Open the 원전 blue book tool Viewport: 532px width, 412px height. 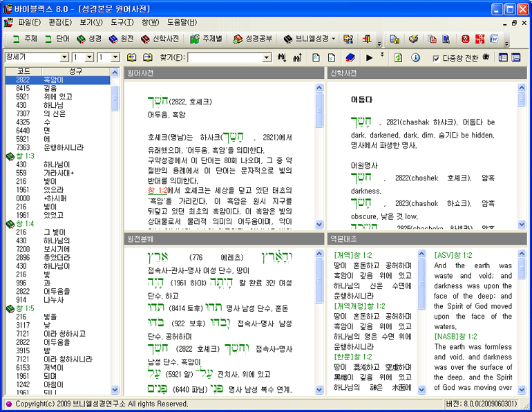(x=121, y=39)
